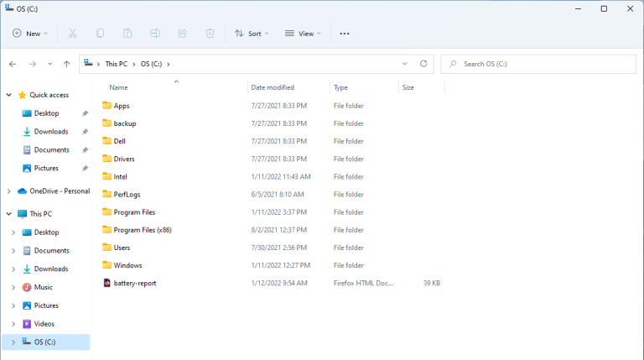Click the pin icon beside Quick access Desktop

[x=85, y=113]
